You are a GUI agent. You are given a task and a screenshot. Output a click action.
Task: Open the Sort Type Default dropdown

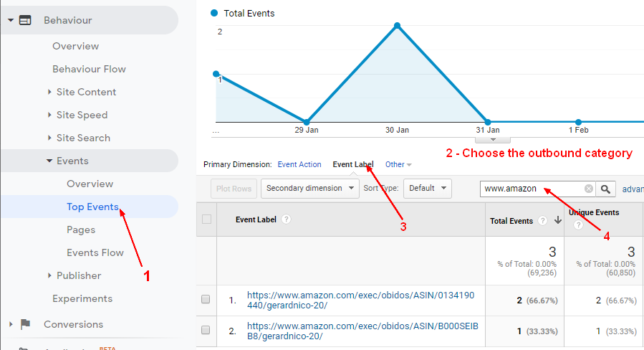point(427,189)
